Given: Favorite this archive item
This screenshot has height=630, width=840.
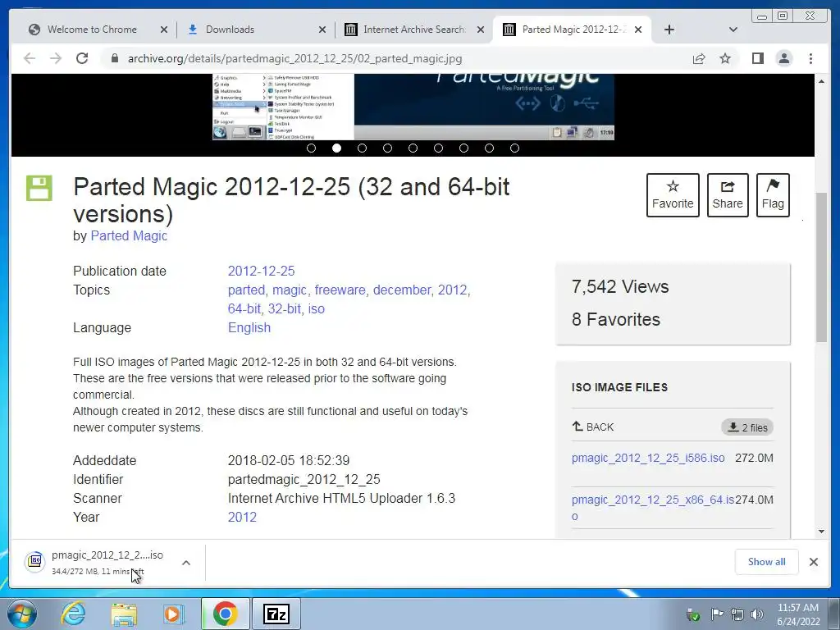Looking at the screenshot, I should click(673, 195).
